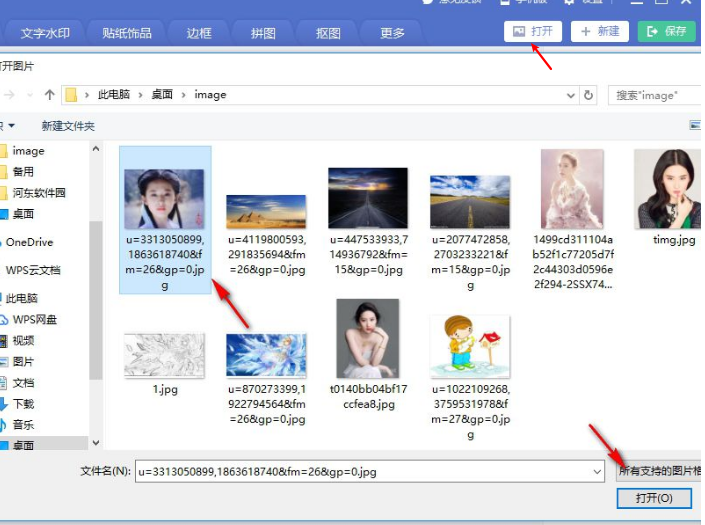Select the image folder in the sidebar
This screenshot has width=705, height=525.
(x=28, y=151)
